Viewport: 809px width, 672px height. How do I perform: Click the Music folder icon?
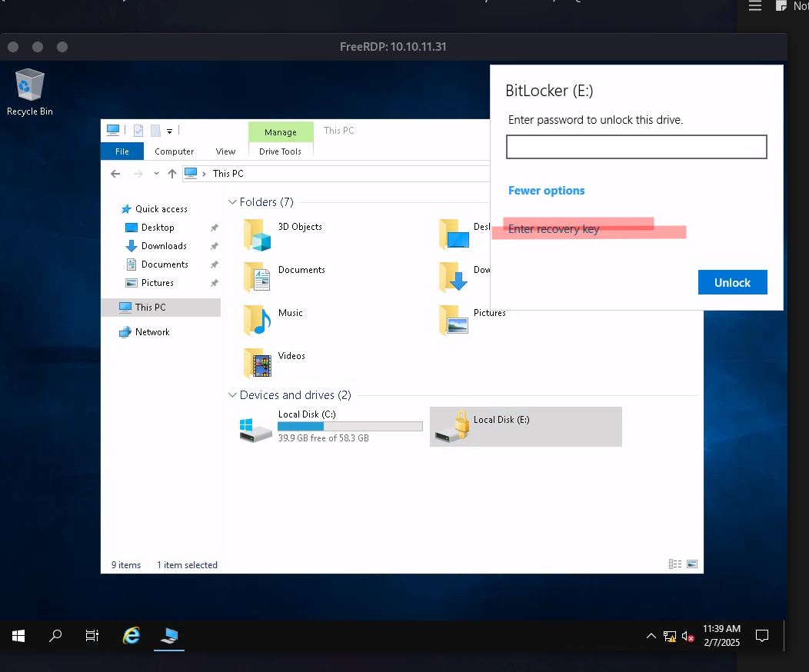(258, 320)
